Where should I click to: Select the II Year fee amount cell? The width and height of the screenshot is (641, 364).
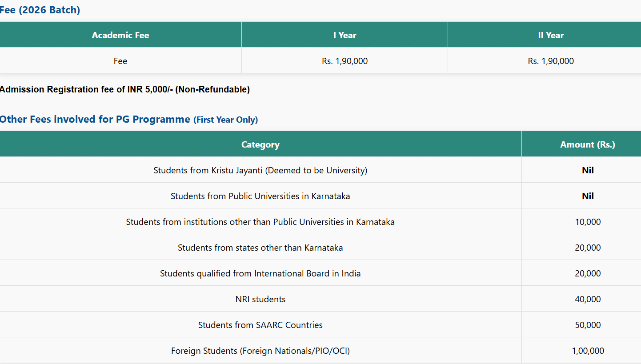click(551, 61)
